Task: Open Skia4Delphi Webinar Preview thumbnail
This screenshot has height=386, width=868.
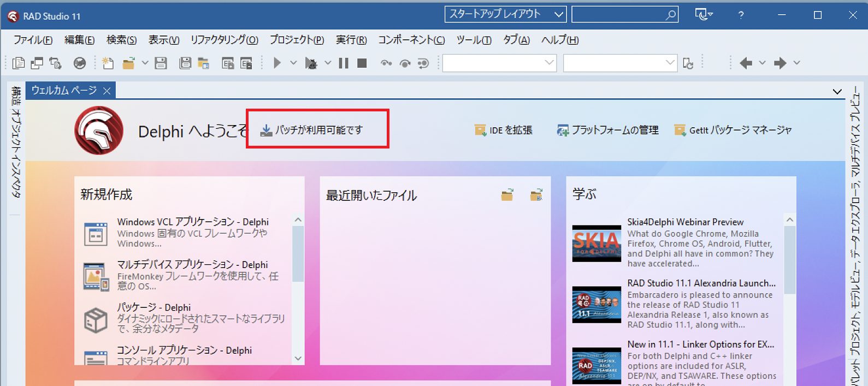Action: click(597, 244)
